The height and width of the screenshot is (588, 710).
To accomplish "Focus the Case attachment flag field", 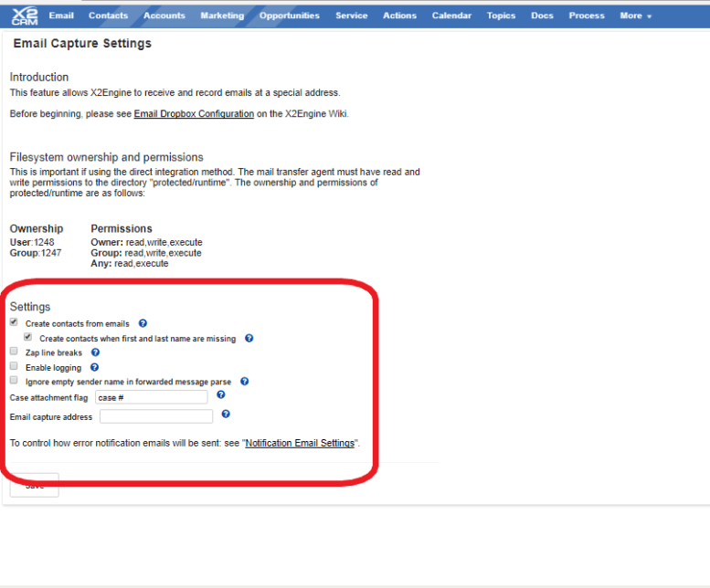I will tap(152, 397).
